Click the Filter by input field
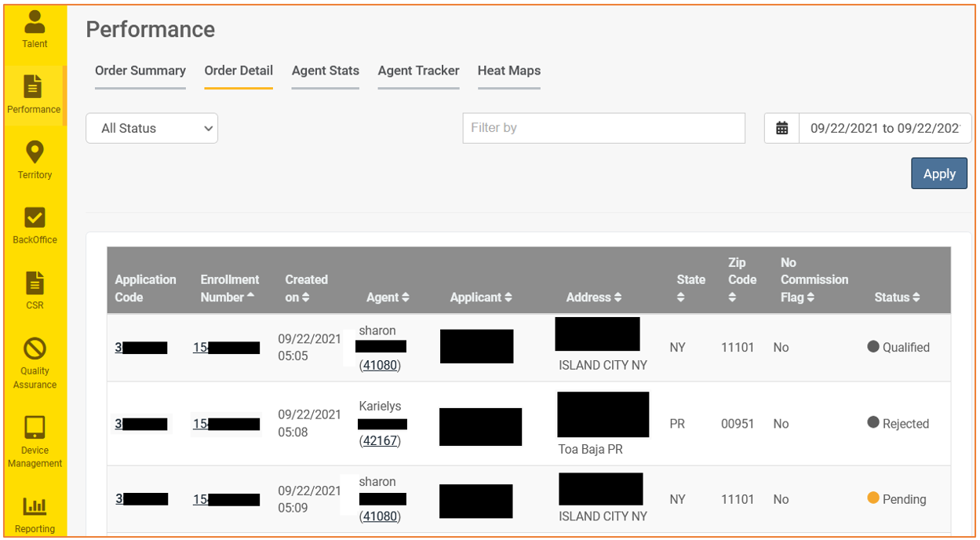 [603, 128]
